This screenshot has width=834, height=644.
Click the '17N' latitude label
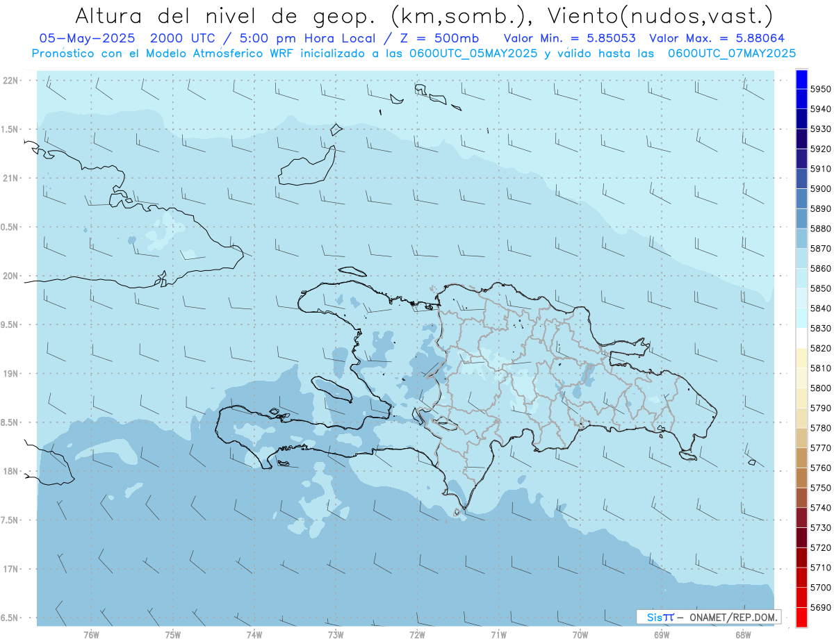pos(10,569)
